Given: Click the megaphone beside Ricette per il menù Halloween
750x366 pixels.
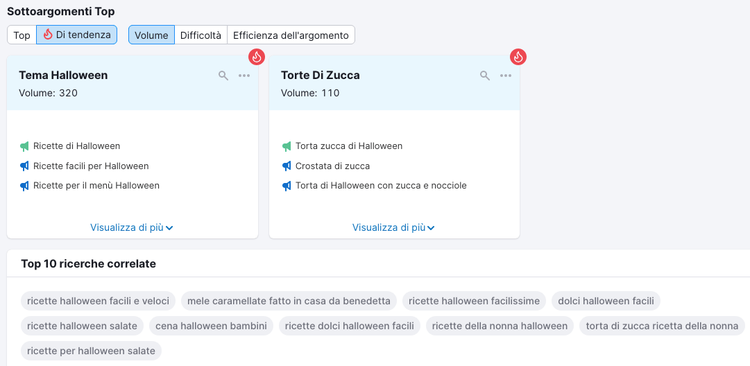Looking at the screenshot, I should pos(24,186).
